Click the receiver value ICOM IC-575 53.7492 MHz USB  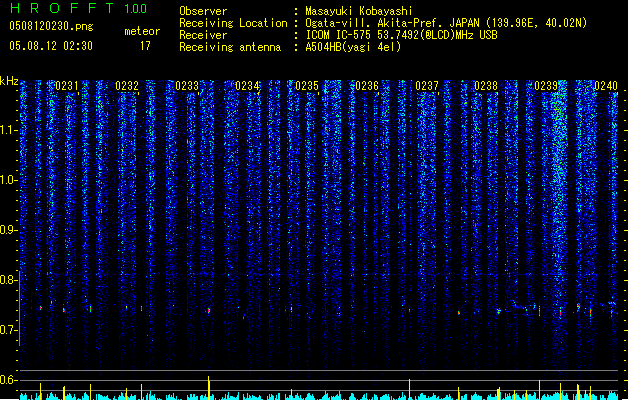click(x=401, y=35)
